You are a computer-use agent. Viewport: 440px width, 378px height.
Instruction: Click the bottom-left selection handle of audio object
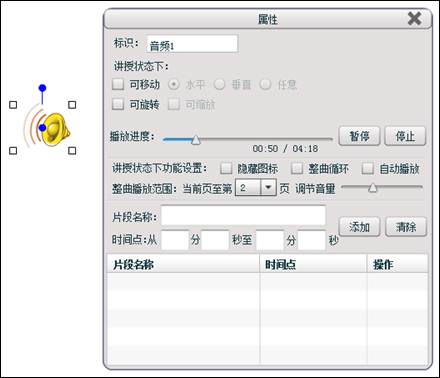(13, 151)
